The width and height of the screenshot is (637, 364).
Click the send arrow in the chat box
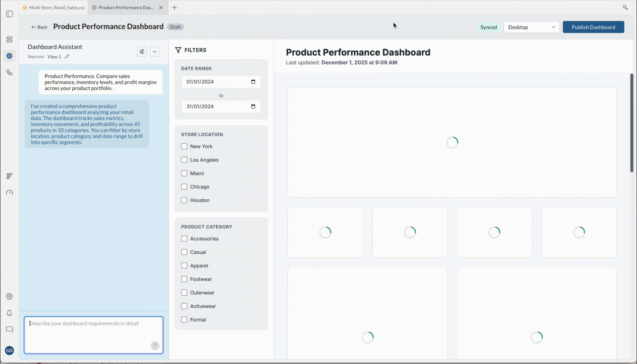click(155, 346)
